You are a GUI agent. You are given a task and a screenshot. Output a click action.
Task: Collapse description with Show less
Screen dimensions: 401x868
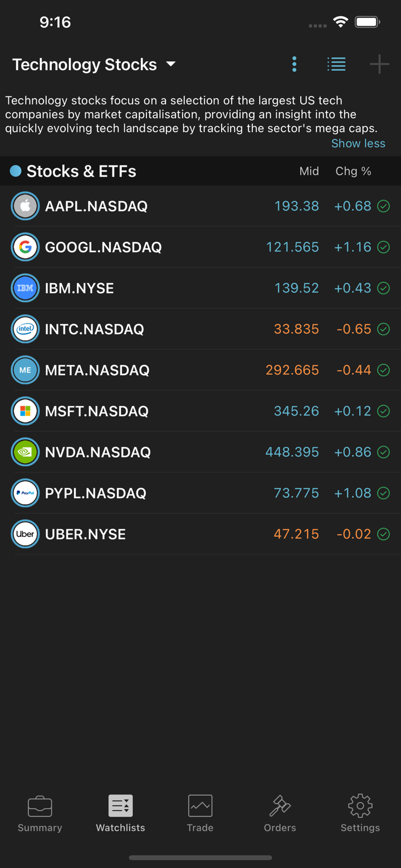(358, 144)
